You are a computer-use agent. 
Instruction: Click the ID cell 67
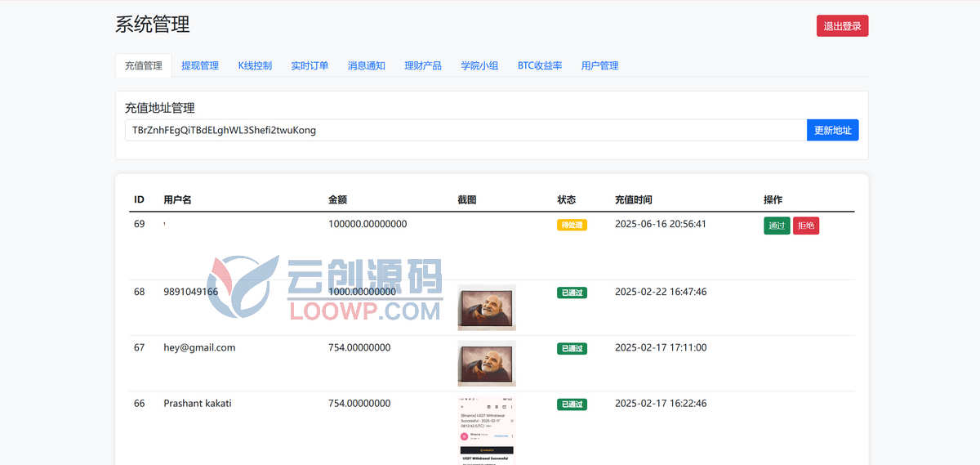tap(140, 347)
